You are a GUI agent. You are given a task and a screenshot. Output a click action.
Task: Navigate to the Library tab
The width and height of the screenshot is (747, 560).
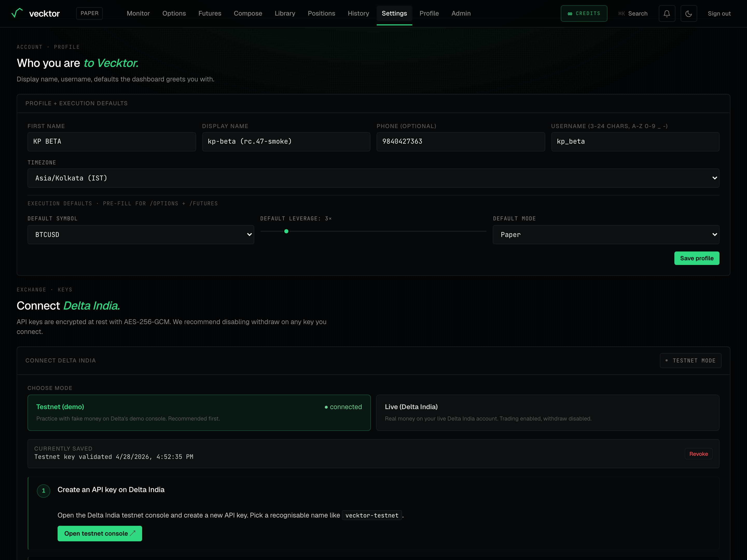point(285,13)
